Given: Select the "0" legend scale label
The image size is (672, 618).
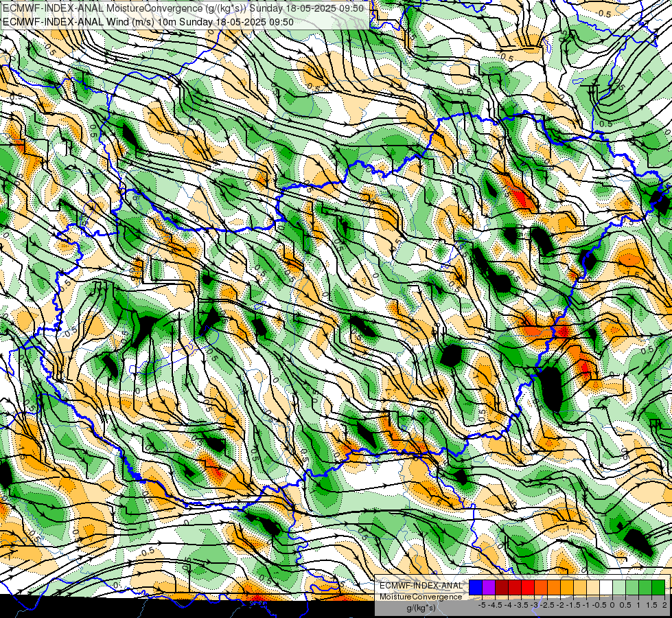Looking at the screenshot, I should (612, 605).
